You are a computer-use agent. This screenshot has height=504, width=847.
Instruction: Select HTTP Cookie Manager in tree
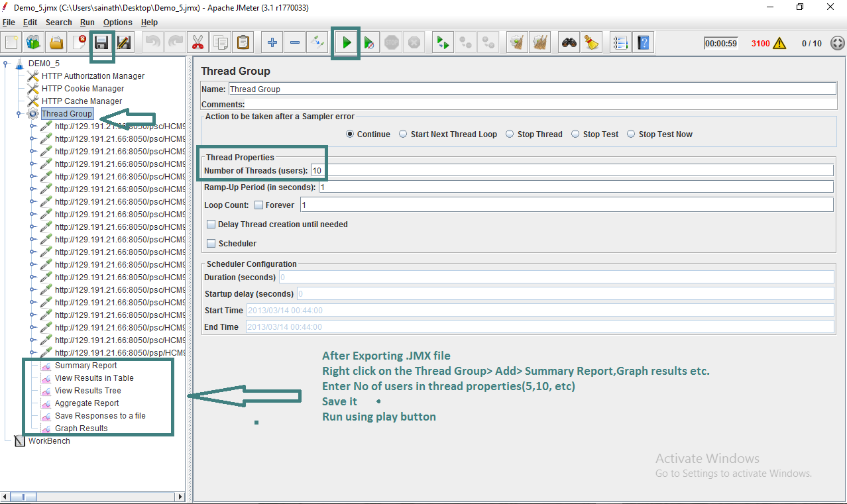click(x=83, y=89)
